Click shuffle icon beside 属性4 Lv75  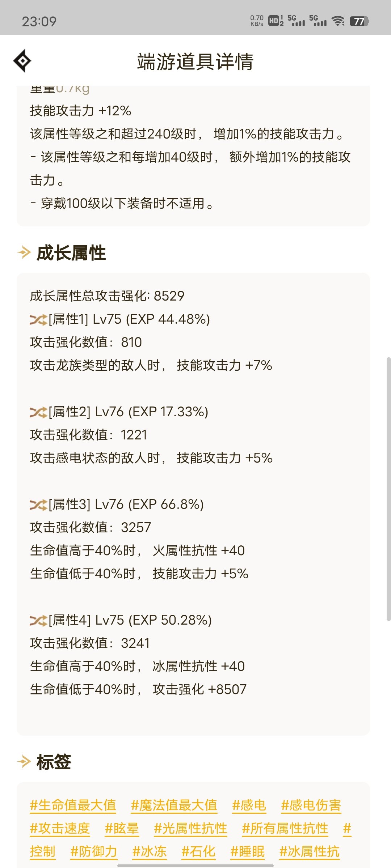click(38, 621)
